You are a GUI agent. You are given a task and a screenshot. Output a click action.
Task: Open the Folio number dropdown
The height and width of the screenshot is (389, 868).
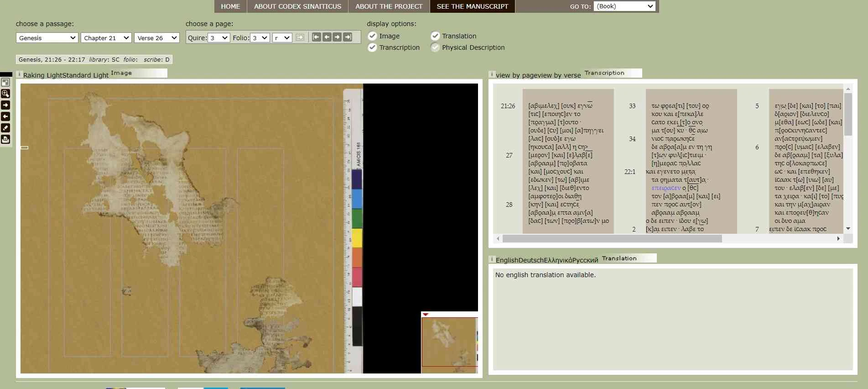(260, 38)
